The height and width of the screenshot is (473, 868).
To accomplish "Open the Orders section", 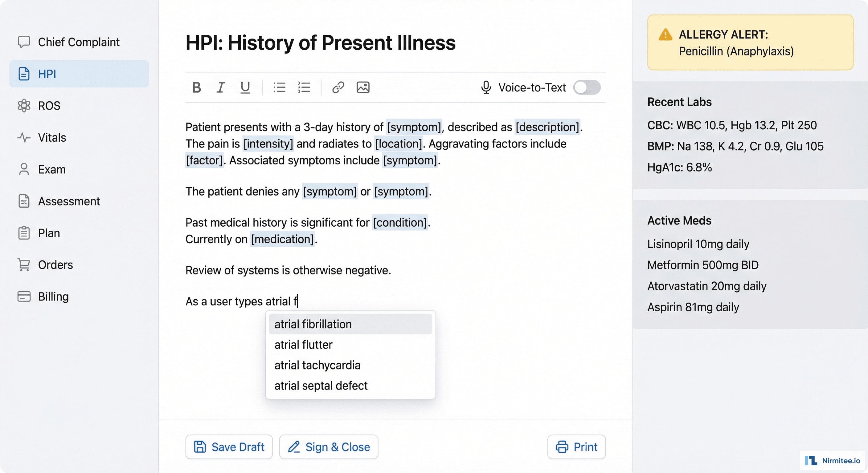I will pos(55,265).
